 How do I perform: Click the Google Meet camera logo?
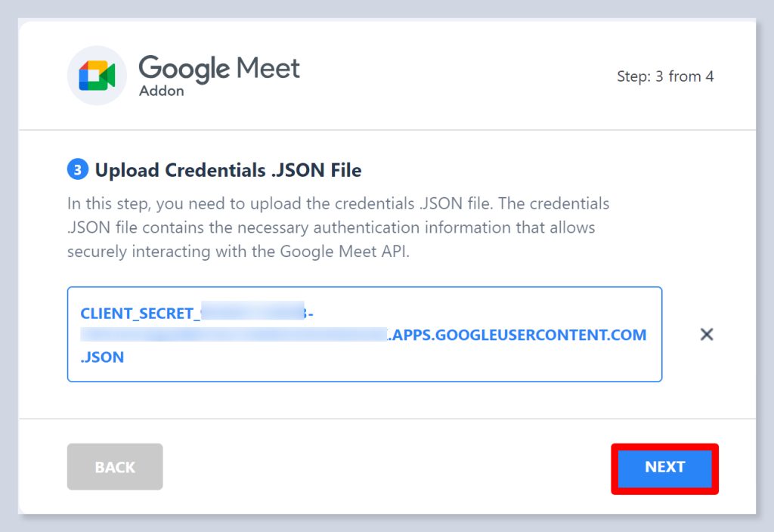(x=97, y=76)
